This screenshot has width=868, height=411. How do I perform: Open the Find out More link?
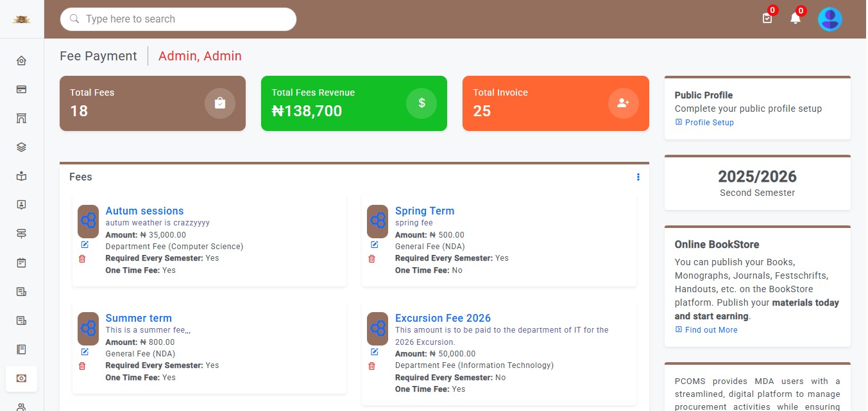tap(711, 330)
